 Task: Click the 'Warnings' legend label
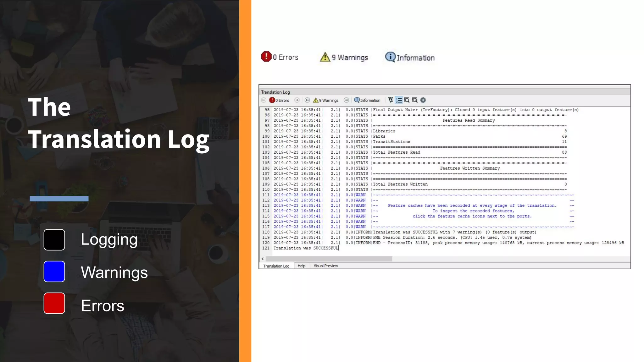coord(114,272)
